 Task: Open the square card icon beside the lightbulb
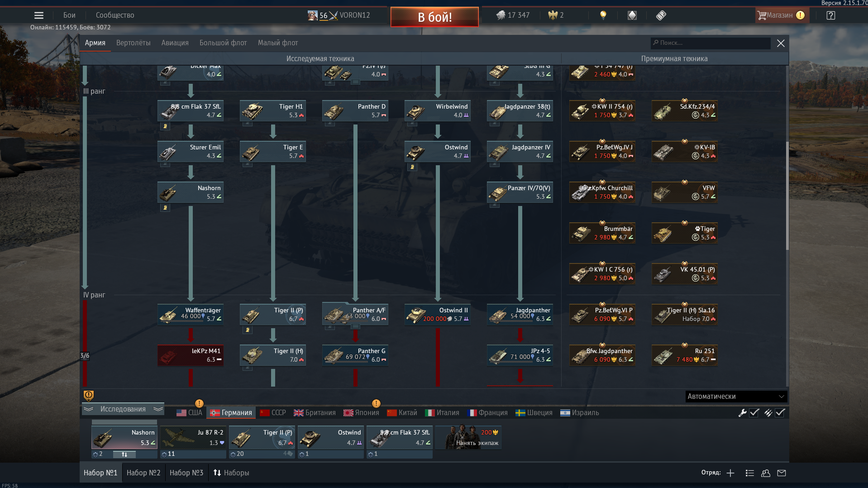(x=632, y=15)
